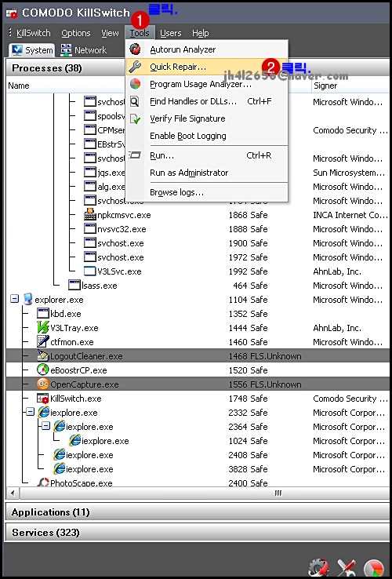This screenshot has height=579, width=392.
Task: Select the eBoostrCP.exe process row
Action: (x=198, y=370)
